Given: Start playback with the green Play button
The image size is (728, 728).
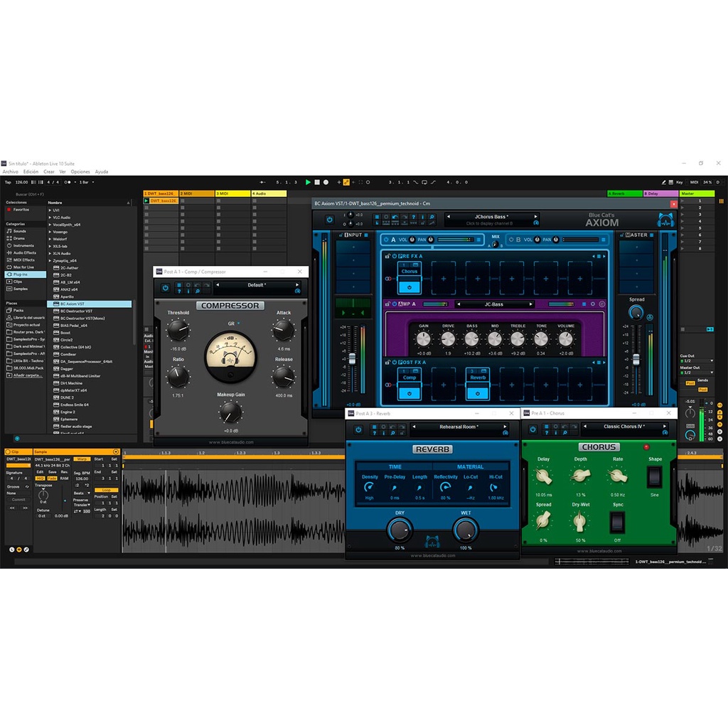Looking at the screenshot, I should [308, 183].
